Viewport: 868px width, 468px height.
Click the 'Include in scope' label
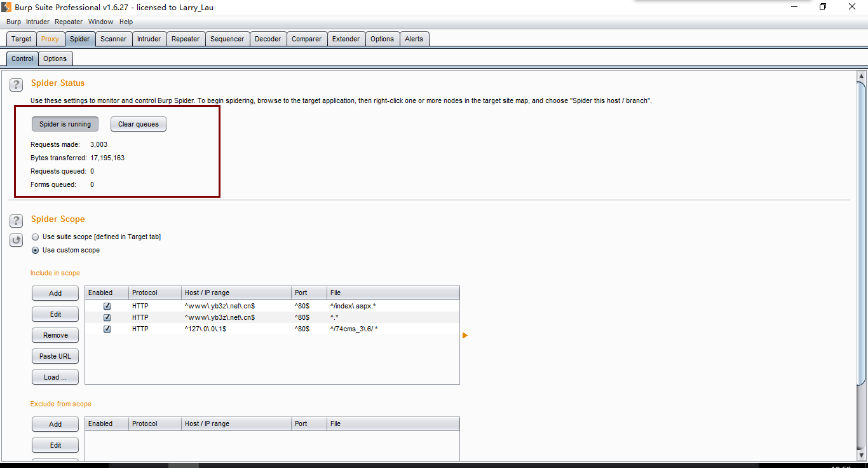pyautogui.click(x=55, y=273)
